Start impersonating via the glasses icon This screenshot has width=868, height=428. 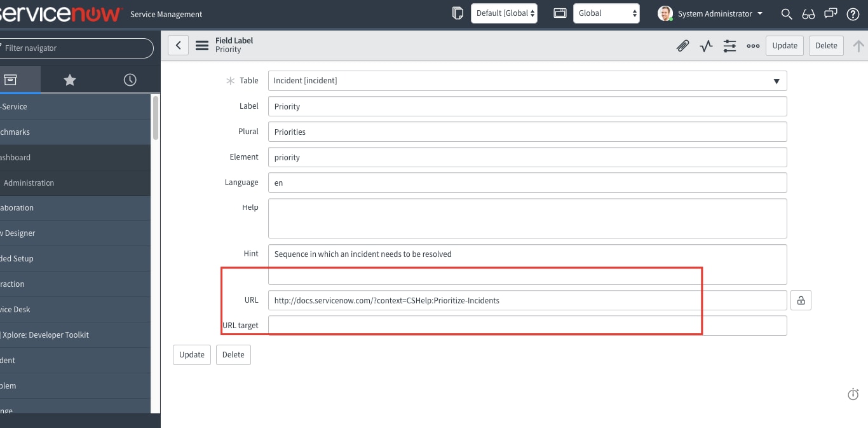808,13
